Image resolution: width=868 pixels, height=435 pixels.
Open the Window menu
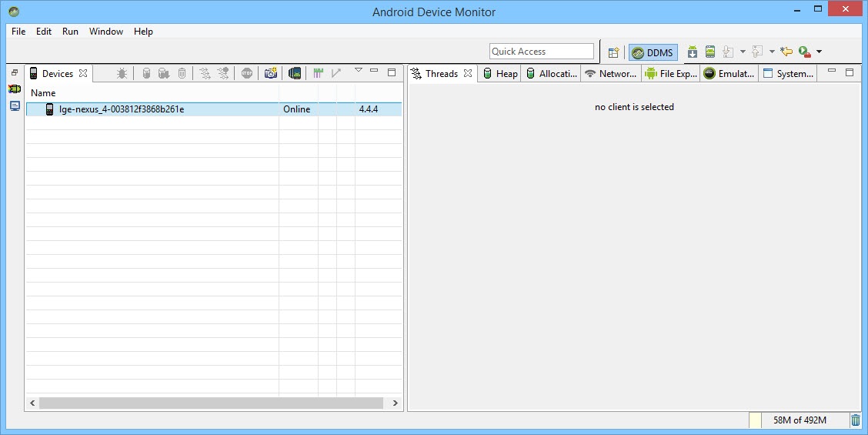tap(105, 32)
